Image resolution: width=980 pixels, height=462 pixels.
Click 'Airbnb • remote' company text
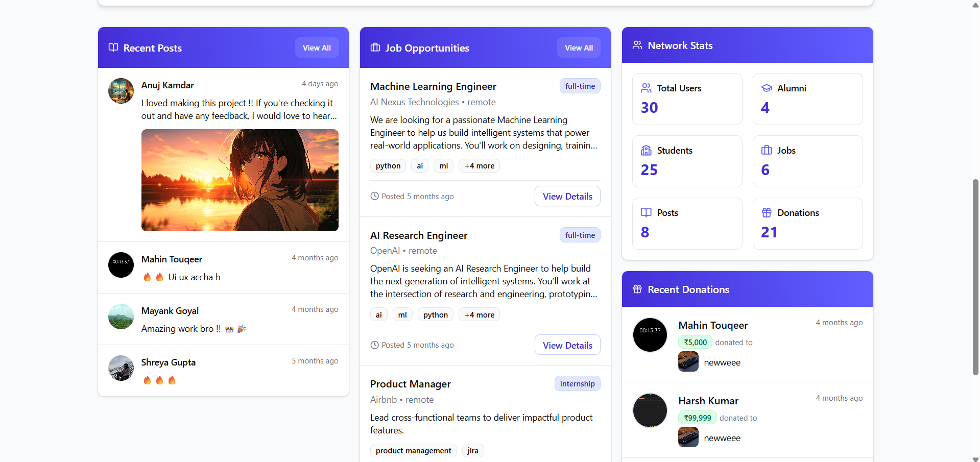(402, 400)
